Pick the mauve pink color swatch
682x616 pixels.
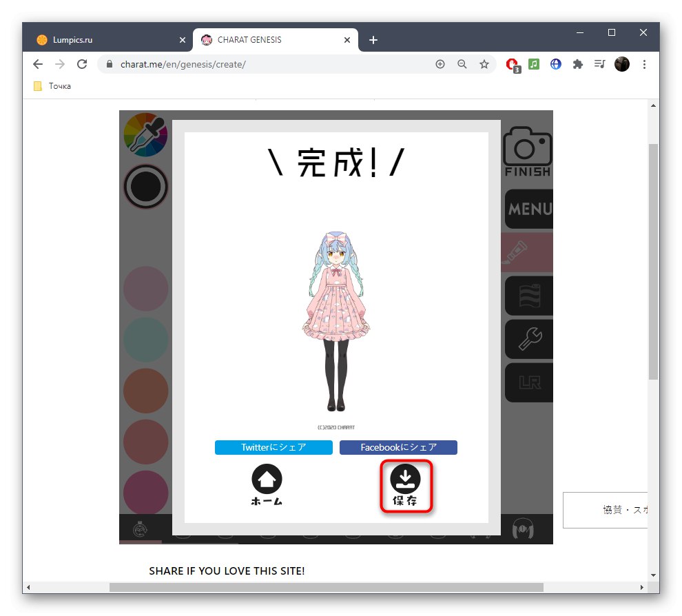coord(146,289)
